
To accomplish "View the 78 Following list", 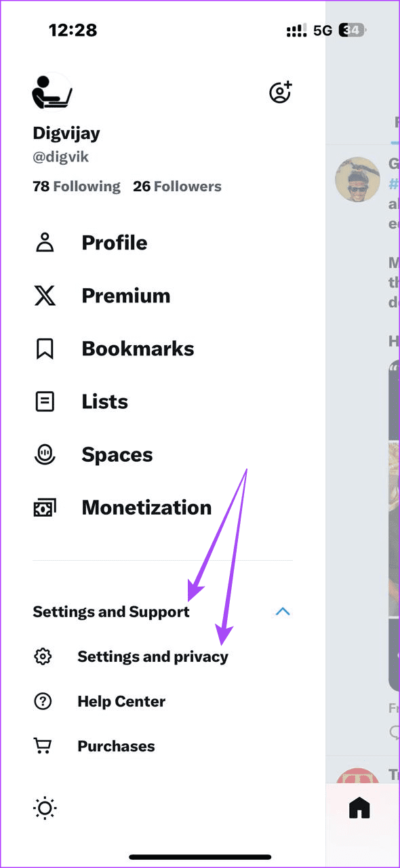I will click(77, 186).
